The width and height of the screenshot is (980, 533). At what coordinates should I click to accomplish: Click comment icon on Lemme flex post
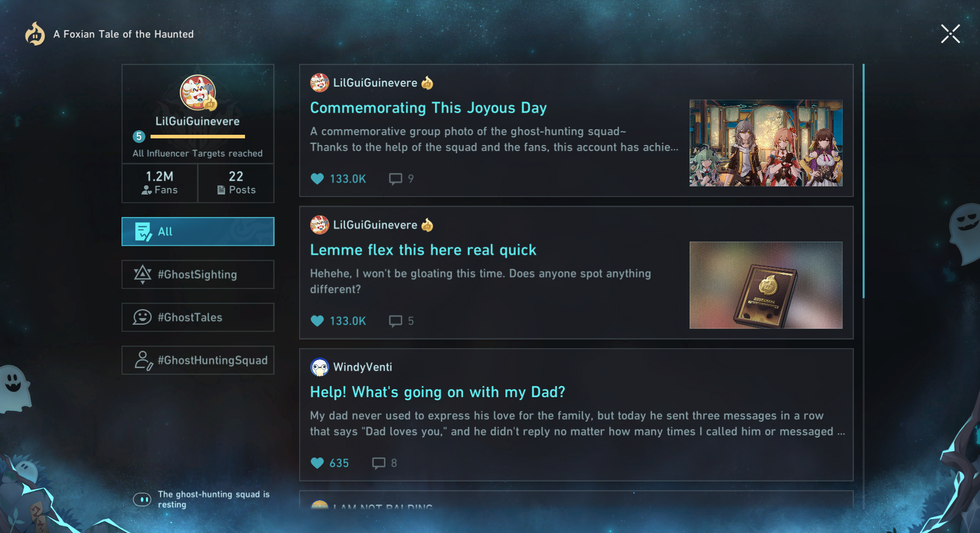coord(395,321)
